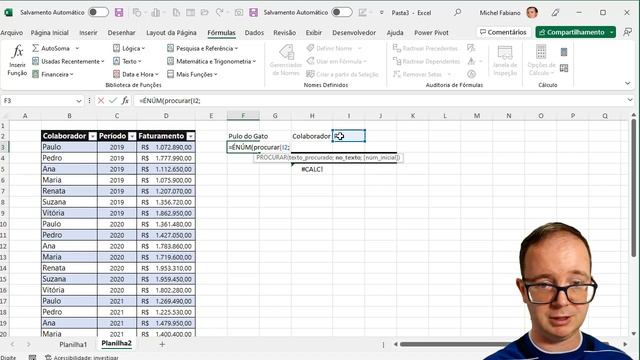
Task: Click the pen icon beside profile picture
Action: click(x=555, y=13)
